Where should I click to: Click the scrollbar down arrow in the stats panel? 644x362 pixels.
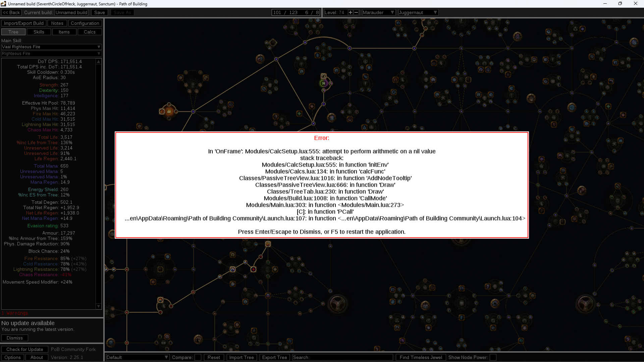click(98, 306)
